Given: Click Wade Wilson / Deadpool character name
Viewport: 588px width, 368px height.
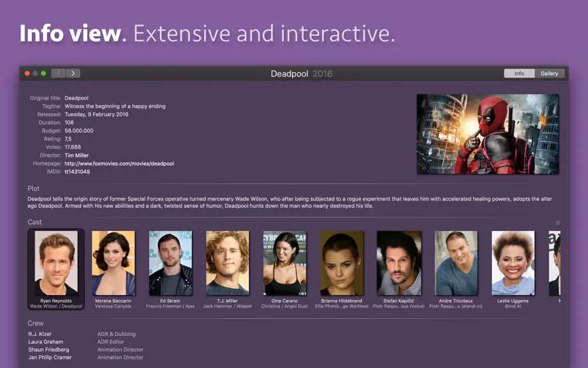Looking at the screenshot, I should 56,307.
